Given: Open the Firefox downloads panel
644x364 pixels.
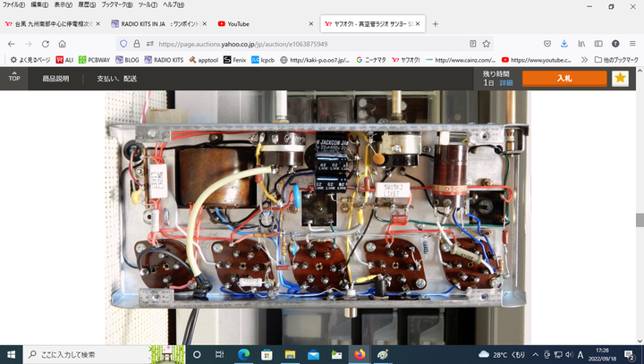Looking at the screenshot, I should click(x=564, y=42).
